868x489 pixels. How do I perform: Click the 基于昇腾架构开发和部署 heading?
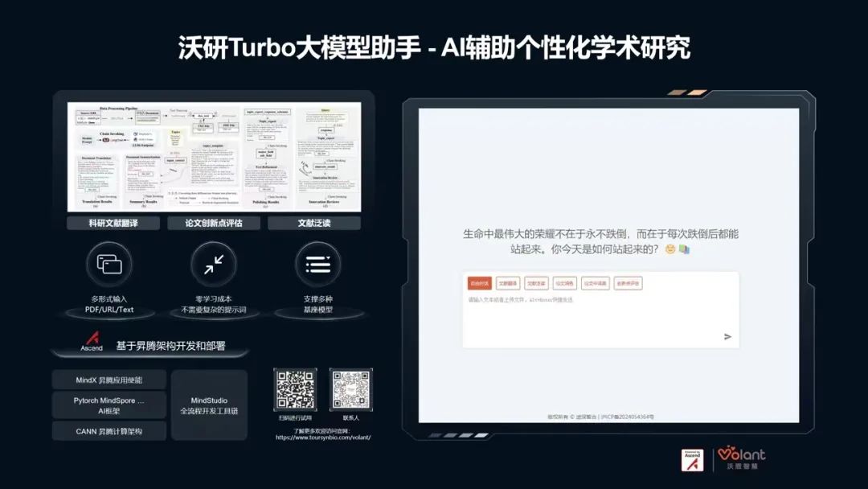click(x=170, y=346)
